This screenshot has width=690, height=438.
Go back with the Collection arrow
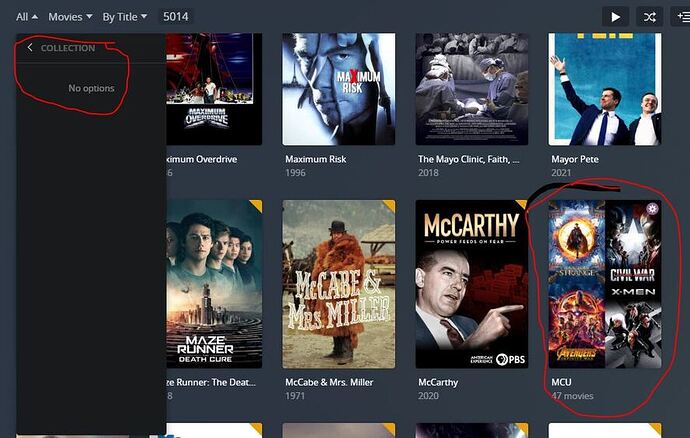(29, 48)
